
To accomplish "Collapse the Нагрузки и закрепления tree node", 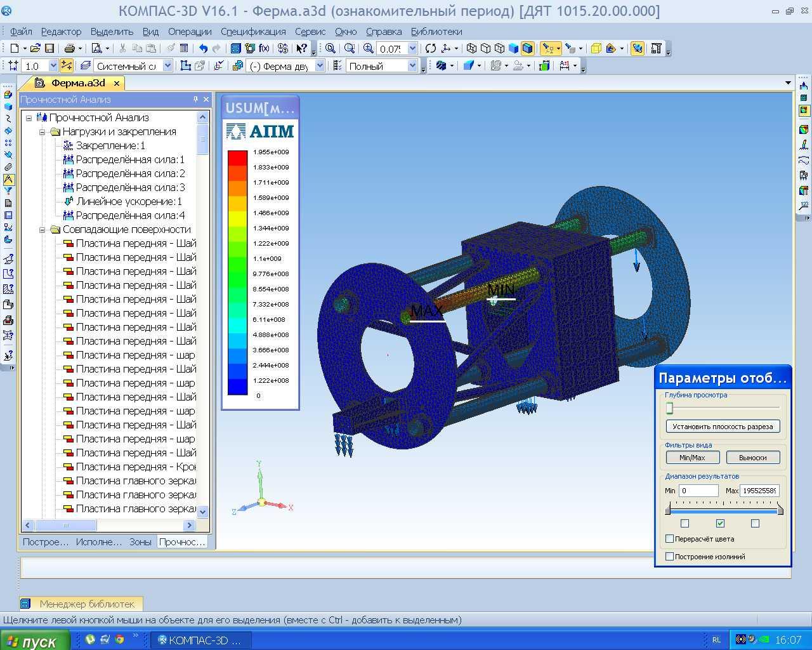I will point(43,132).
